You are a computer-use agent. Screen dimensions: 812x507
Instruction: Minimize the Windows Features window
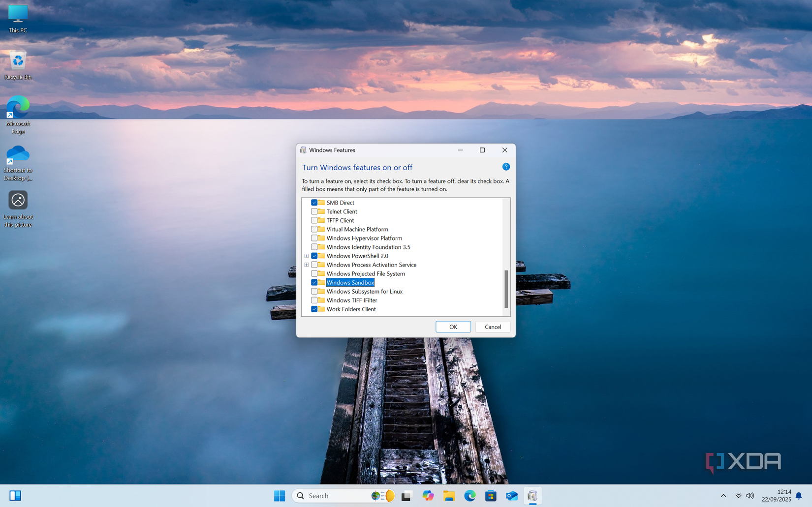click(x=460, y=150)
